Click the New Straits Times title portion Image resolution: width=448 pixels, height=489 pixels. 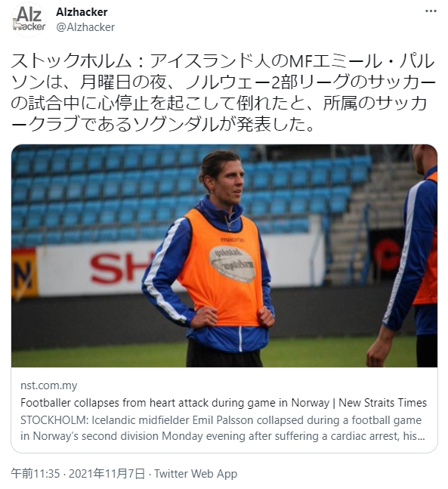pyautogui.click(x=382, y=403)
